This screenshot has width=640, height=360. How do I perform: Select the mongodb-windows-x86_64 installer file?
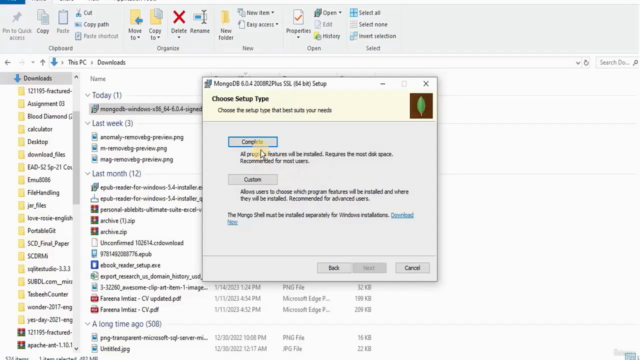[x=147, y=109]
